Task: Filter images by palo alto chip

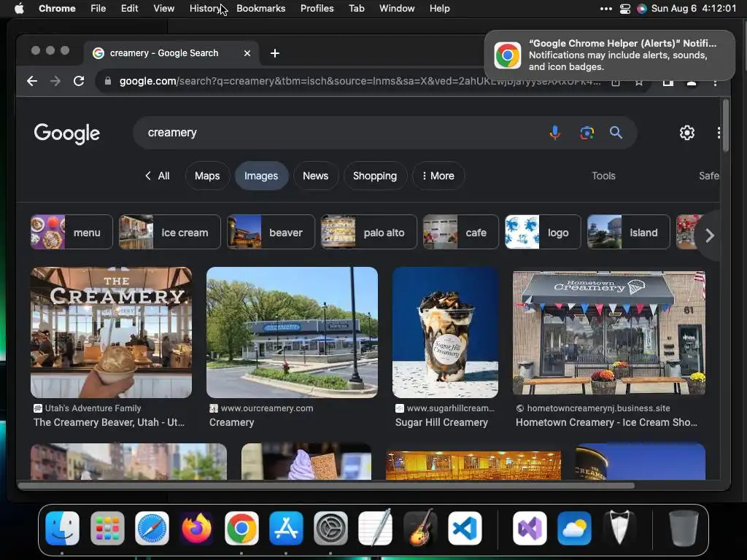Action: click(x=368, y=233)
